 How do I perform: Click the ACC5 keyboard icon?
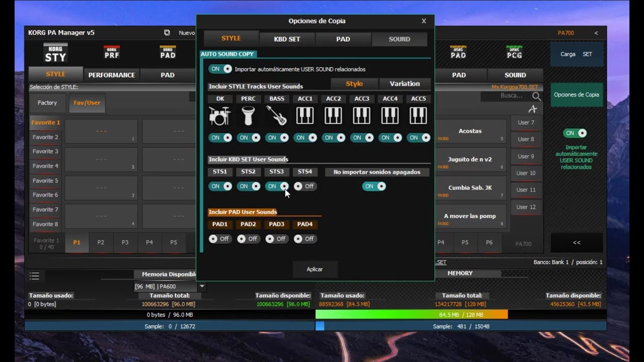[418, 116]
